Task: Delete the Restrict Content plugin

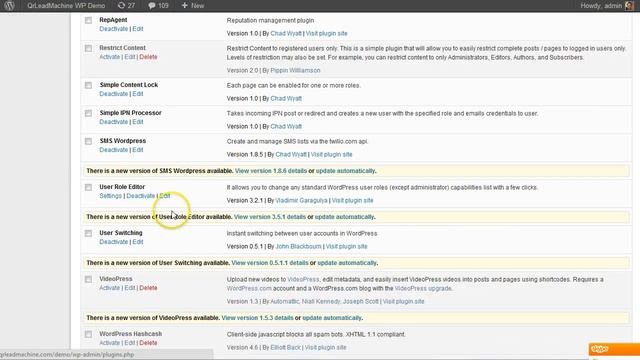Action: (148, 57)
